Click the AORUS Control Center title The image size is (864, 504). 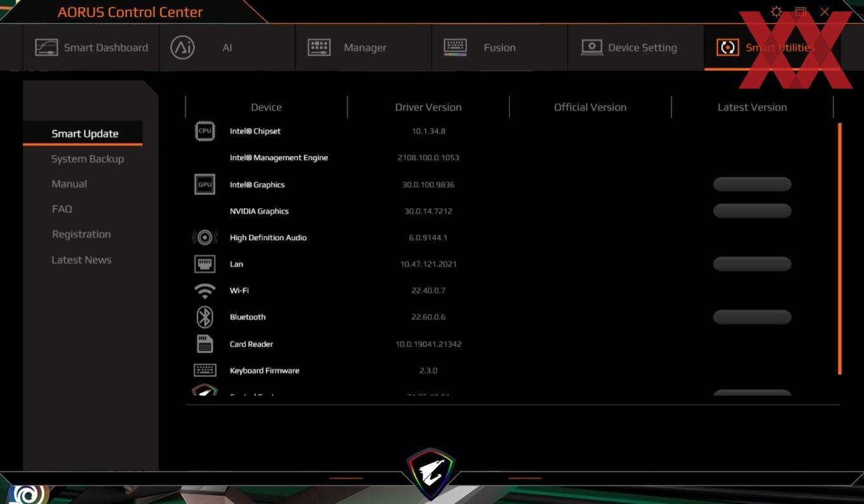point(130,12)
